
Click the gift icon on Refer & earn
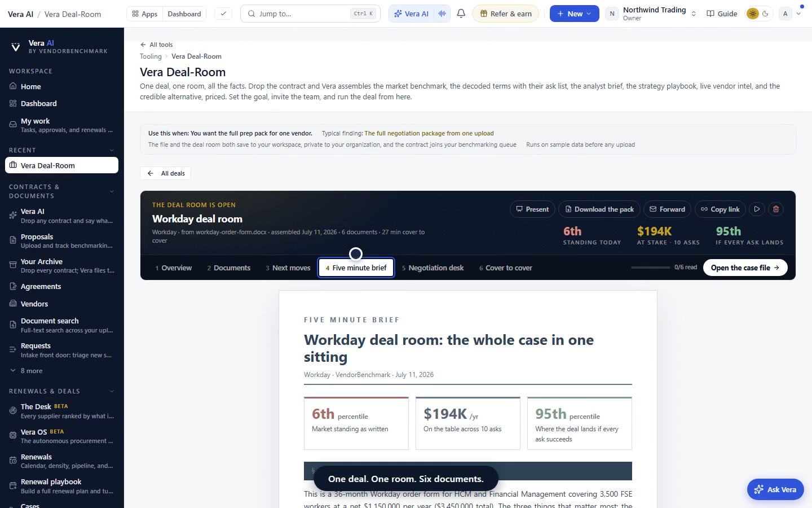click(x=484, y=14)
